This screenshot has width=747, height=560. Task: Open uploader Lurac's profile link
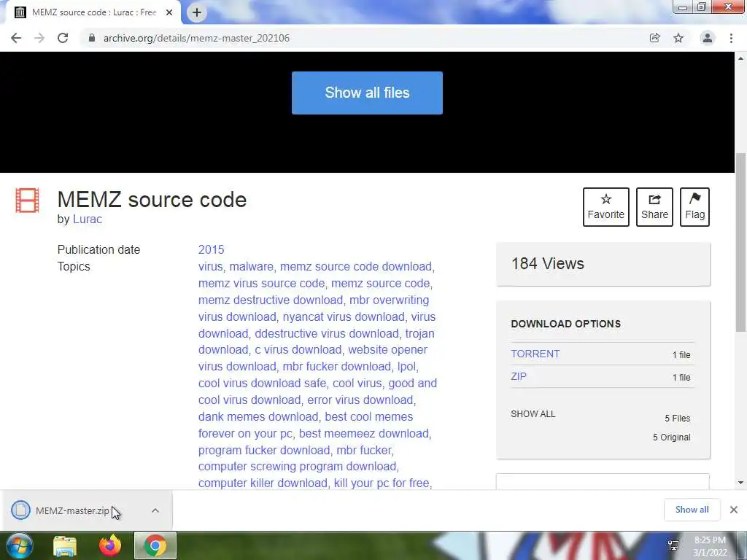coord(88,219)
